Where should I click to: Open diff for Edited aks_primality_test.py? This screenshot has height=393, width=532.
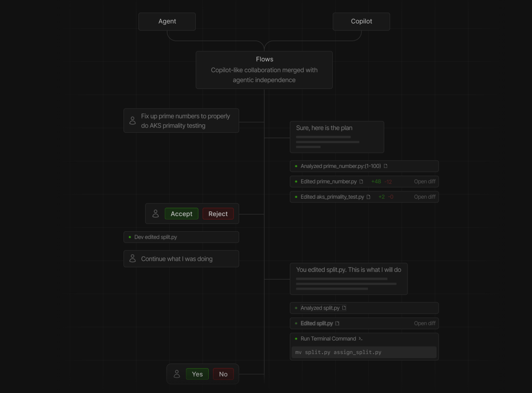pyautogui.click(x=424, y=197)
